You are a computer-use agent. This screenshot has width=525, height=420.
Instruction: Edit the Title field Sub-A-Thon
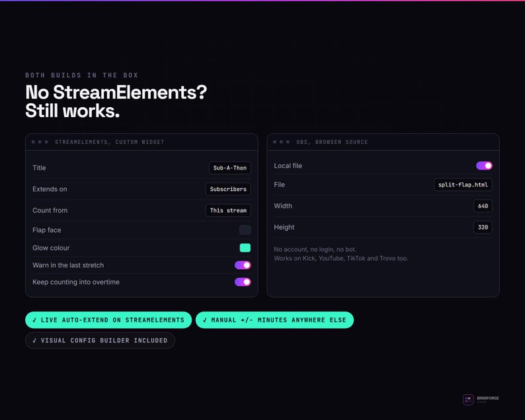point(229,168)
